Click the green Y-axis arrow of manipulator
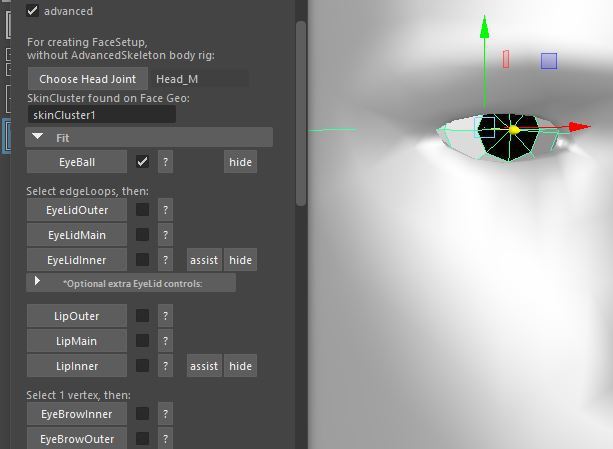Image resolution: width=613 pixels, height=449 pixels. 484,27
